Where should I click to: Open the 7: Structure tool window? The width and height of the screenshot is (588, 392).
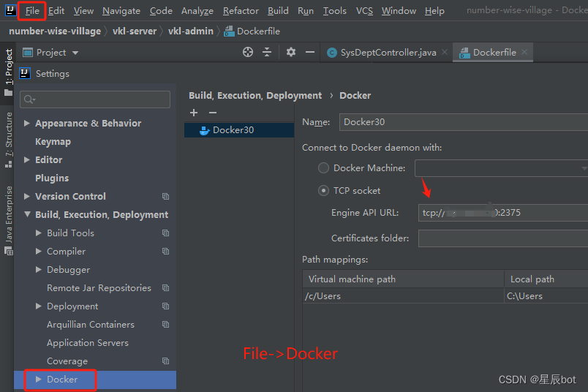coord(8,140)
